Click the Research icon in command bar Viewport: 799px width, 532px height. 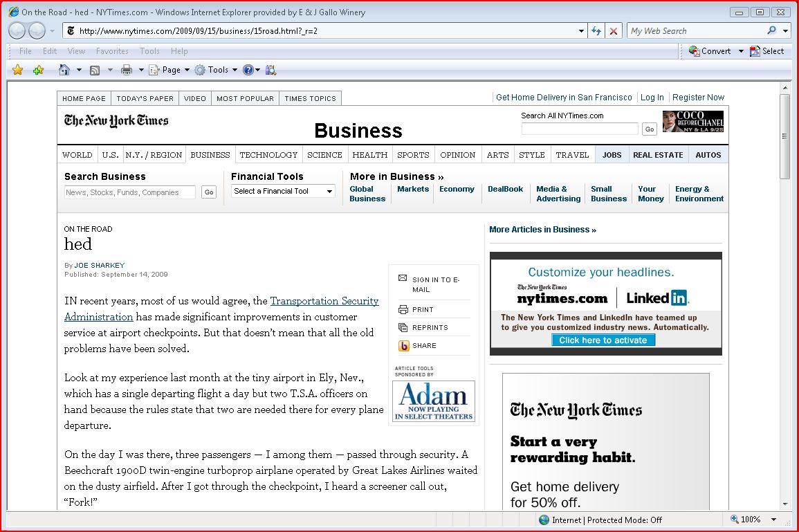[270, 70]
